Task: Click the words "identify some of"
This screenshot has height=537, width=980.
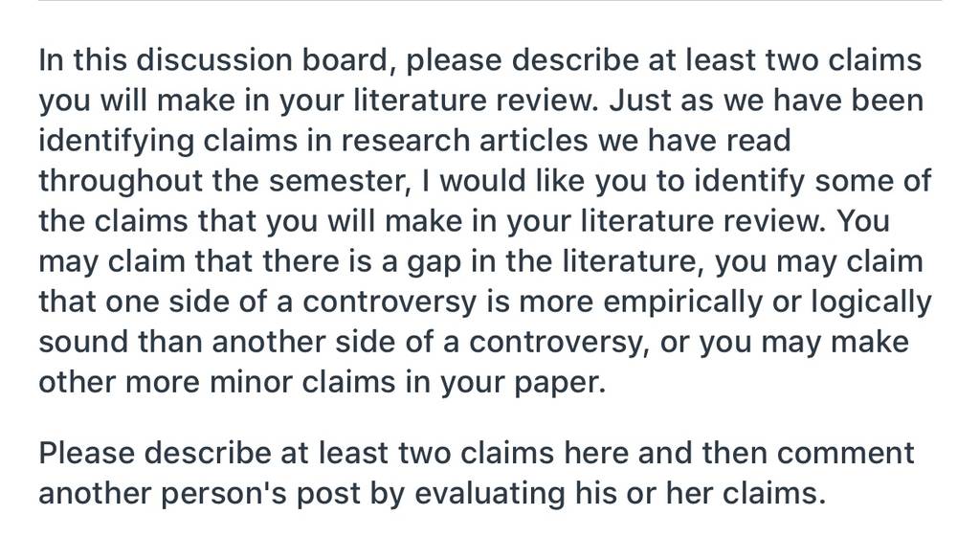Action: click(x=813, y=181)
